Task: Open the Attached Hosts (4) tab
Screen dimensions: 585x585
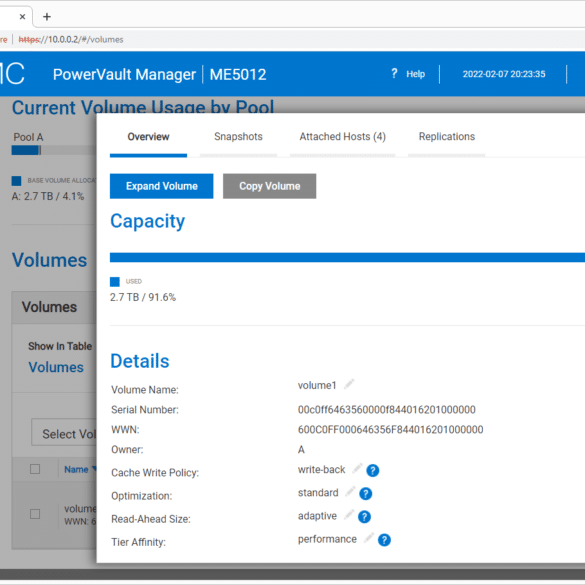Action: tap(342, 137)
